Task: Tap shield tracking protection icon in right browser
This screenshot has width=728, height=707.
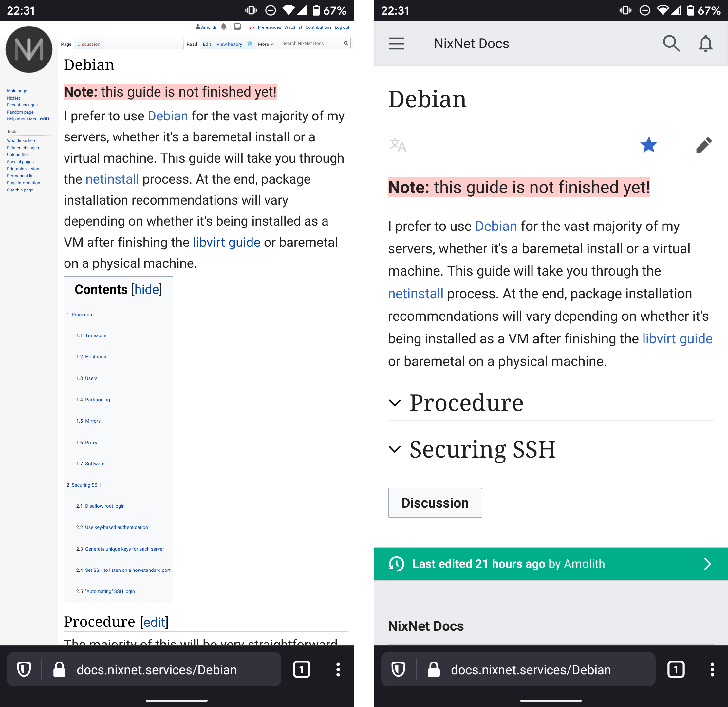Action: tap(398, 669)
